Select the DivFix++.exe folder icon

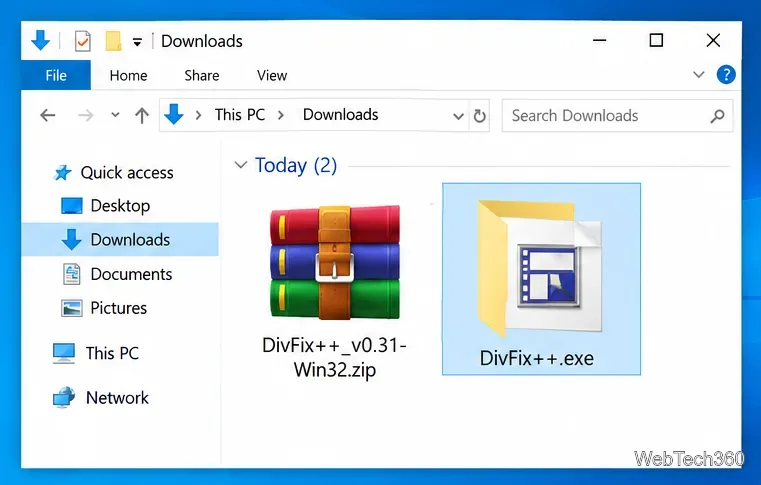(x=540, y=267)
